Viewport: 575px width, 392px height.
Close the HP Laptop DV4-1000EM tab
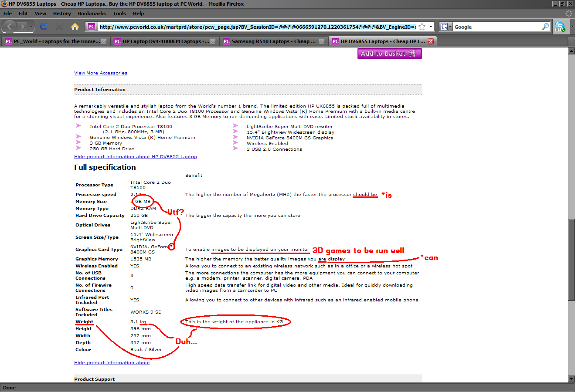click(213, 41)
